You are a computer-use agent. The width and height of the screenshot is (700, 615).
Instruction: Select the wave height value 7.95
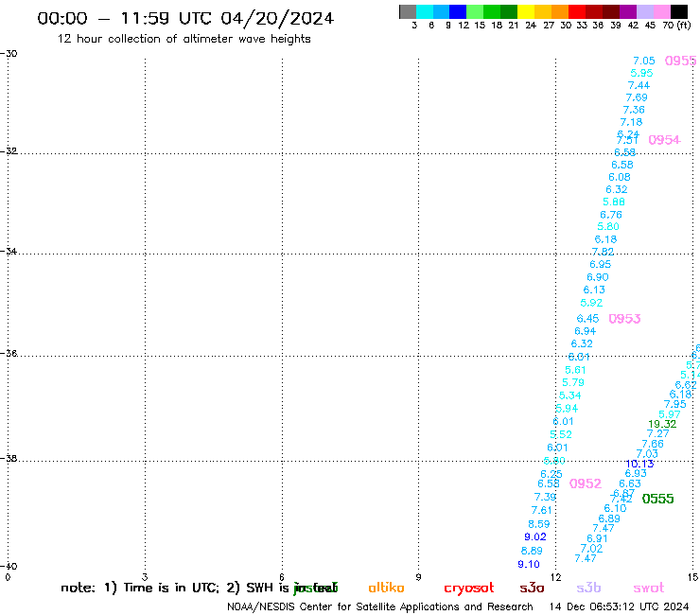tap(675, 404)
